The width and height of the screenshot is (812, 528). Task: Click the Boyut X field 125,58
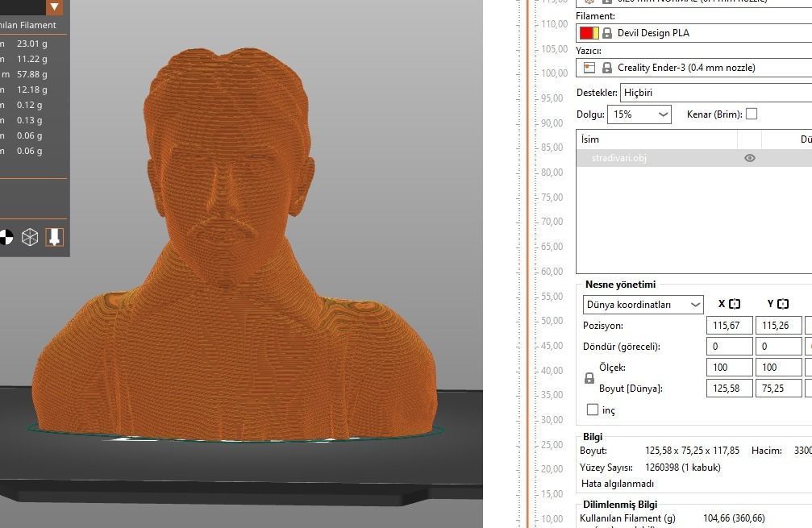tap(729, 389)
